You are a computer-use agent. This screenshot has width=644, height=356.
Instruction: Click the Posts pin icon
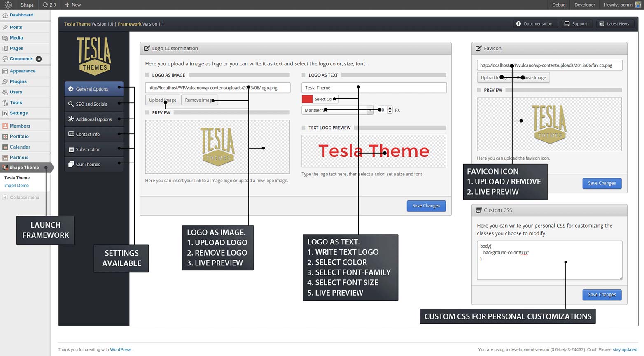pos(5,27)
